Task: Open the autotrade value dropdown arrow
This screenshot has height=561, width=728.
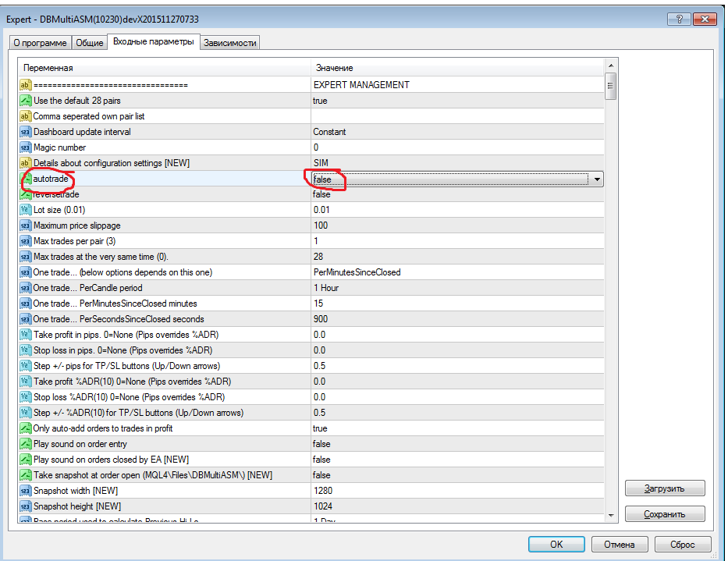Action: click(x=597, y=179)
